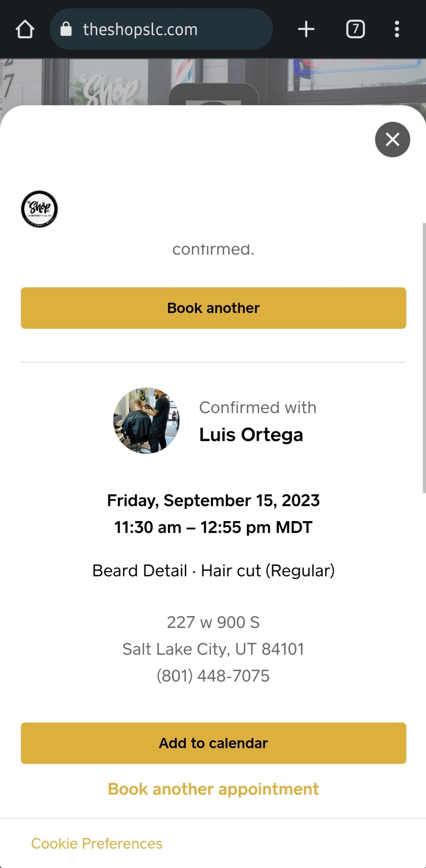The width and height of the screenshot is (426, 868).
Task: Tap the padlock site security icon
Action: tap(66, 30)
